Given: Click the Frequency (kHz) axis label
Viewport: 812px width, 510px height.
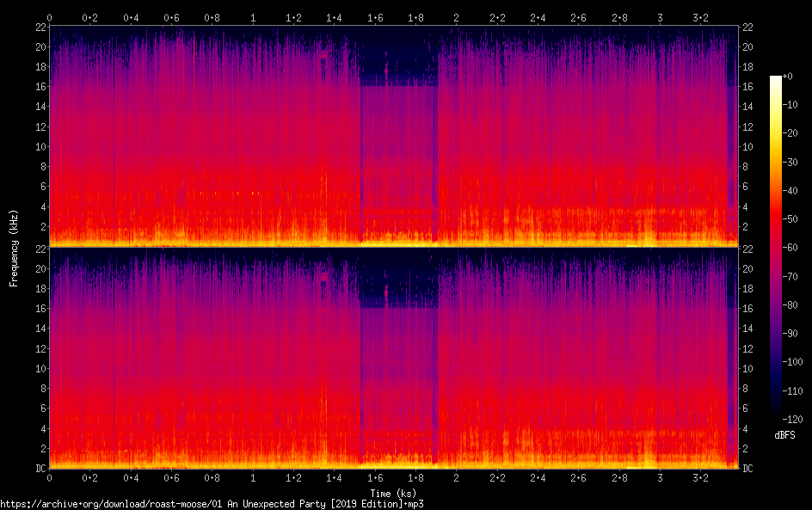Looking at the screenshot, I should point(14,247).
